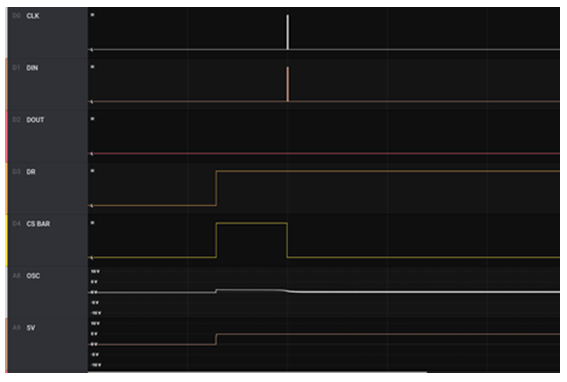Click the DIN pulse spike
567x382 pixels.
pyautogui.click(x=287, y=84)
